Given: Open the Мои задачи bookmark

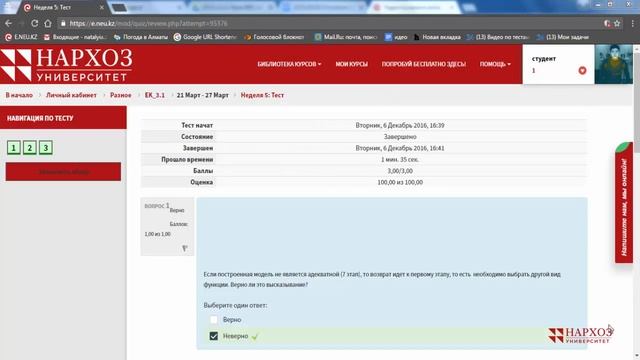Looking at the screenshot, I should [x=563, y=37].
